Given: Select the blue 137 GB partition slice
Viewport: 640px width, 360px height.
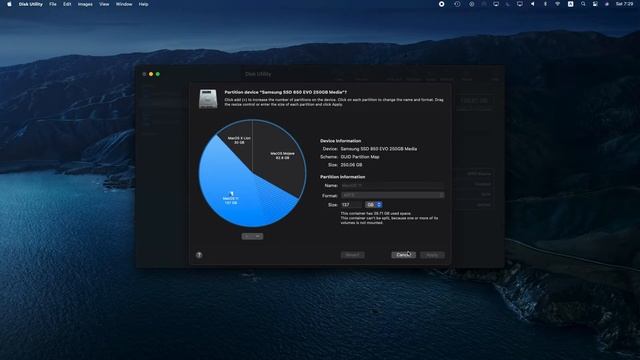Looking at the screenshot, I should tap(231, 200).
